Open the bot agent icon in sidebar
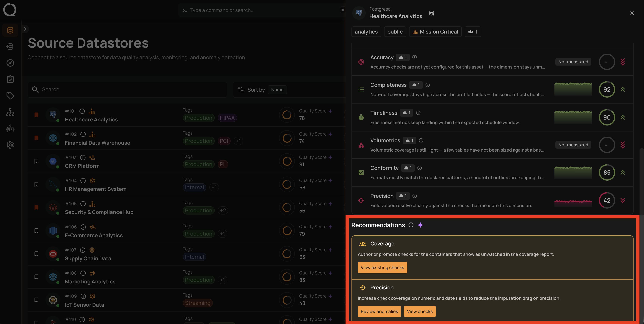This screenshot has width=644, height=324. [x=10, y=128]
